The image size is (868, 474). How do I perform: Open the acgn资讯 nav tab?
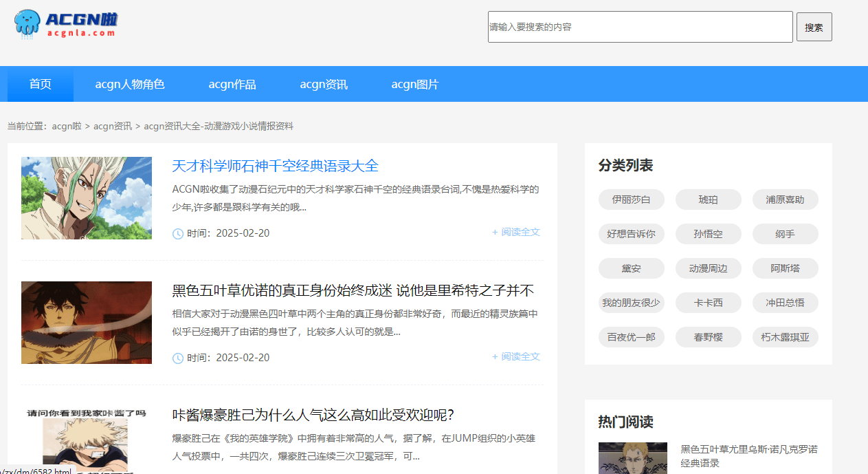click(x=324, y=84)
